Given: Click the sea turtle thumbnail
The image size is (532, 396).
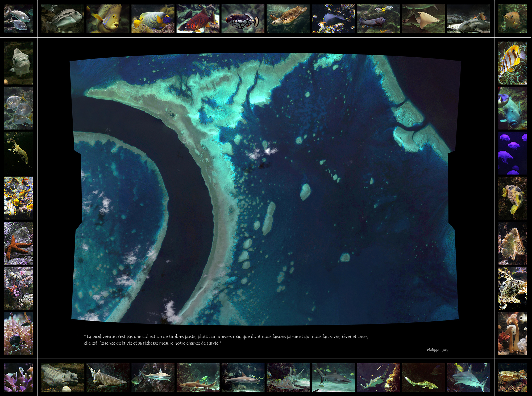Looking at the screenshot, I should (288, 19).
